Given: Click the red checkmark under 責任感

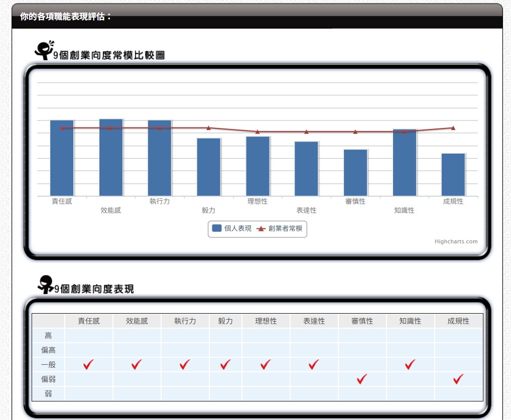Looking at the screenshot, I should [x=89, y=365].
